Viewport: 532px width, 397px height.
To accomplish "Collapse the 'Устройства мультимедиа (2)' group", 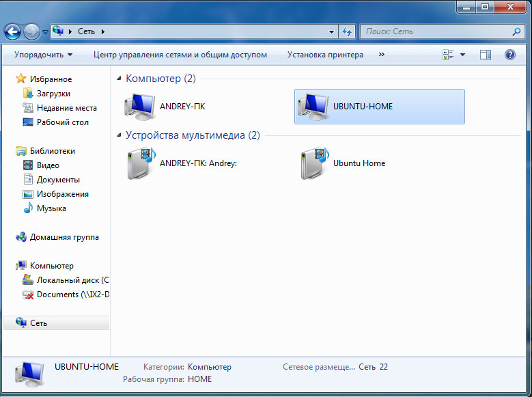I will [119, 135].
